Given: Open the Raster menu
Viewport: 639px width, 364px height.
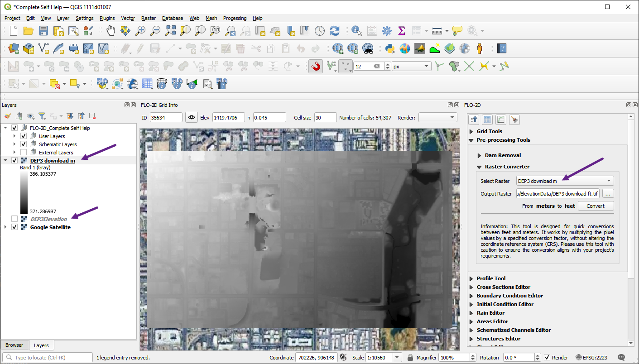Looking at the screenshot, I should (148, 18).
